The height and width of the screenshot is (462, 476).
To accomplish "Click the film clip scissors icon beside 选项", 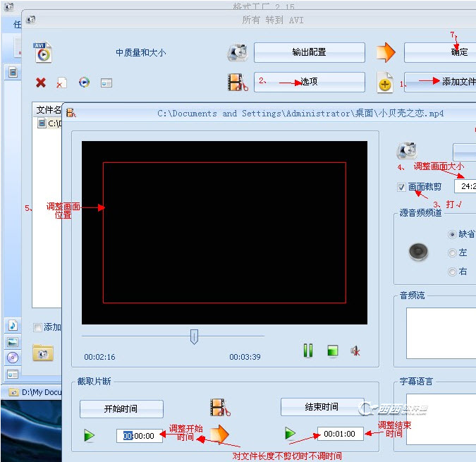I will [238, 83].
